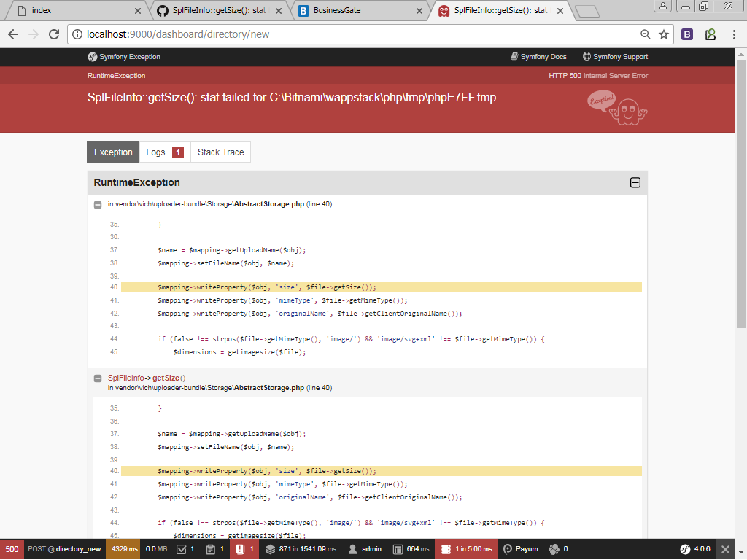Collapse the first stack trace frame minus icon
Image resolution: width=747 pixels, height=560 pixels.
pyautogui.click(x=97, y=205)
